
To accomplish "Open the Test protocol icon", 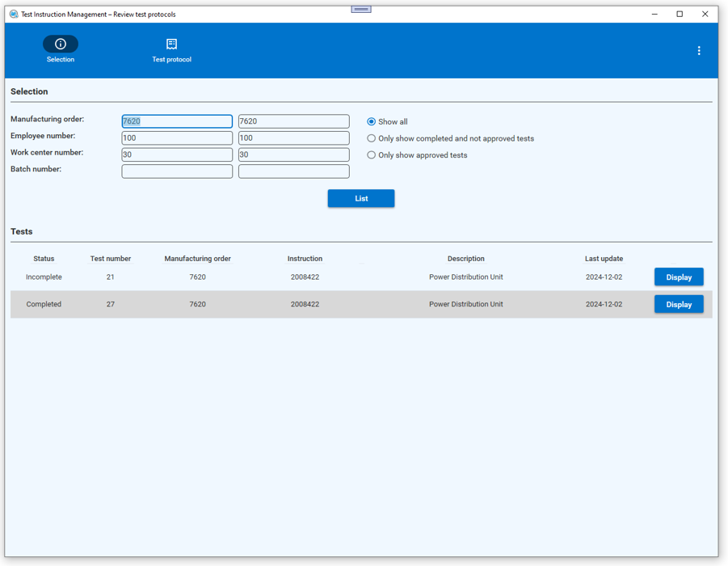I will point(172,44).
